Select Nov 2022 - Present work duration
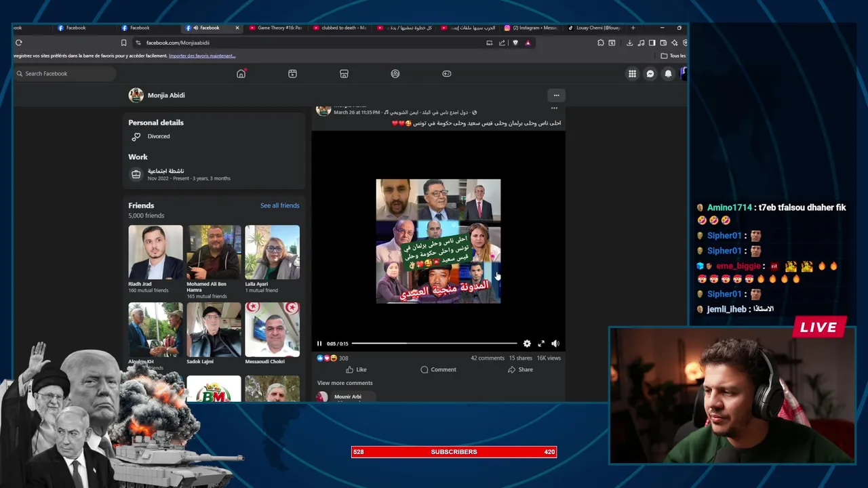 189,178
